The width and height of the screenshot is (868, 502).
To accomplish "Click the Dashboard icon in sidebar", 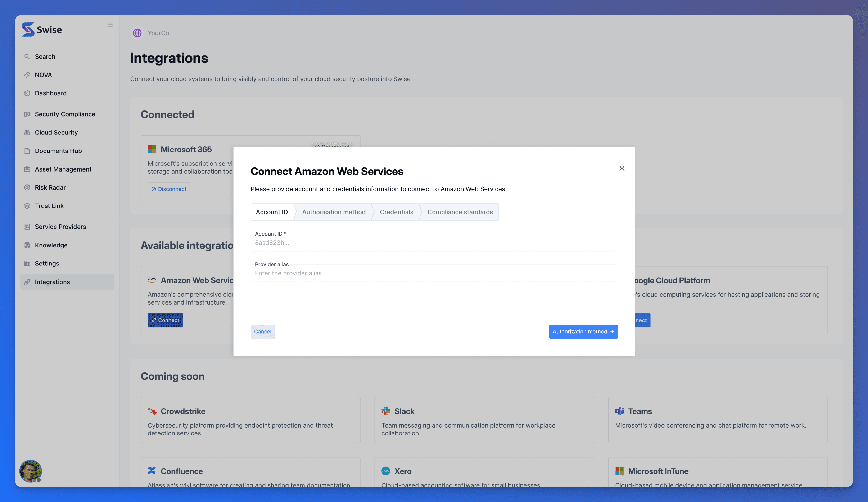I will tap(27, 93).
